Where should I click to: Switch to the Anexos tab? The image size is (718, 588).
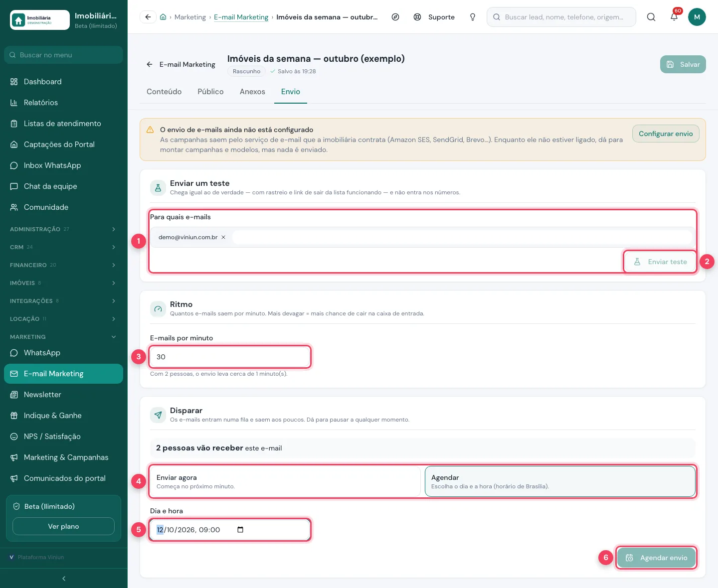tap(252, 92)
